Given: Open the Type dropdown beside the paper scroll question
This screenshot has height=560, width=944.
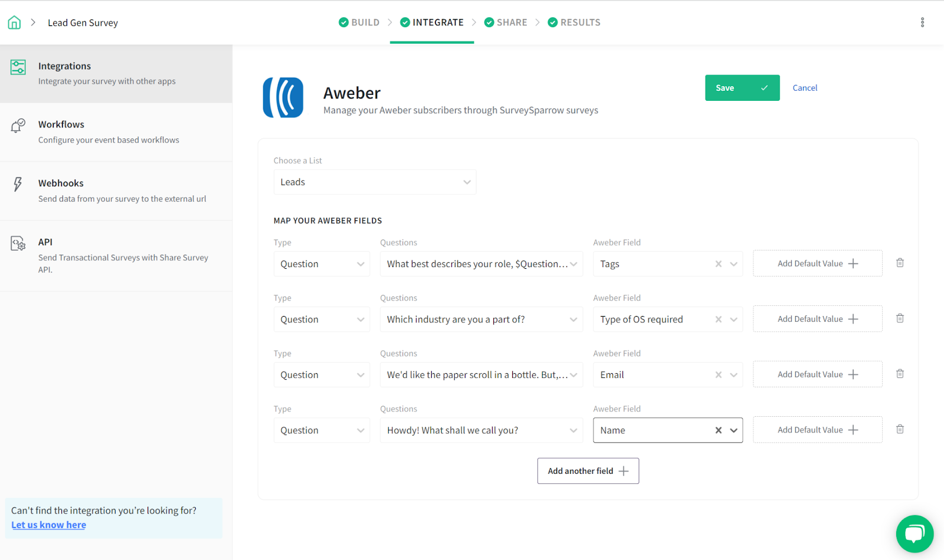Looking at the screenshot, I should [322, 375].
